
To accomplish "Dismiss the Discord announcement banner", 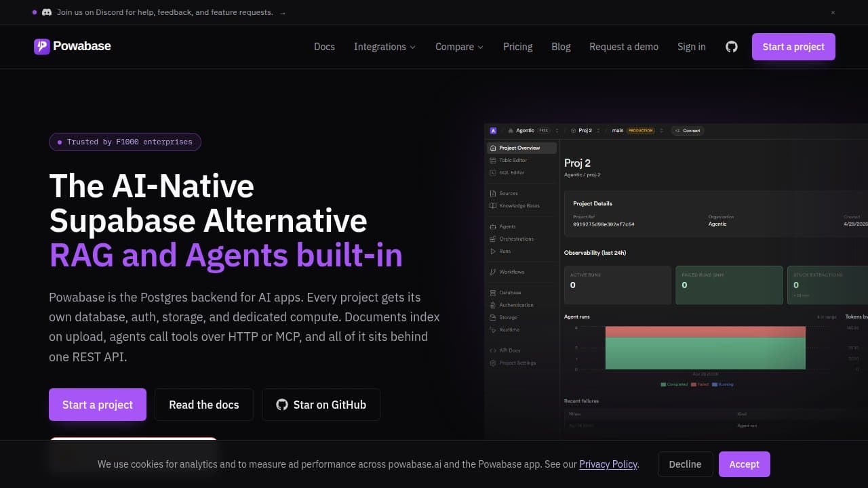I will [x=833, y=12].
